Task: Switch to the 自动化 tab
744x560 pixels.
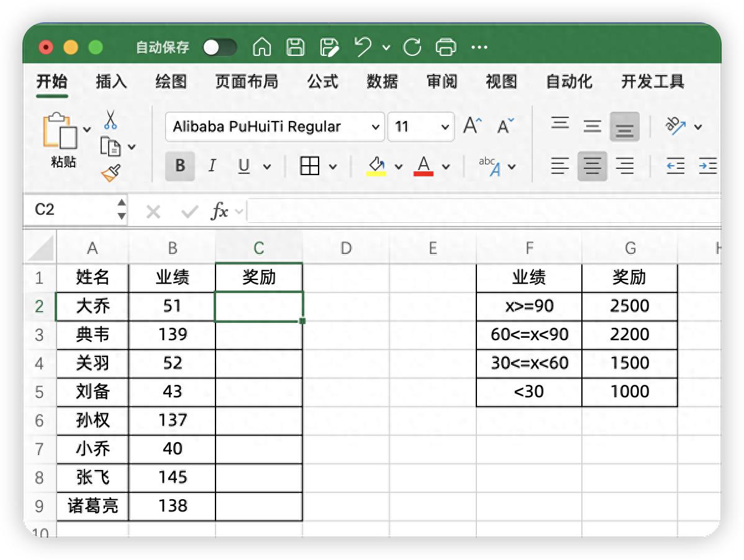Action: coord(569,81)
